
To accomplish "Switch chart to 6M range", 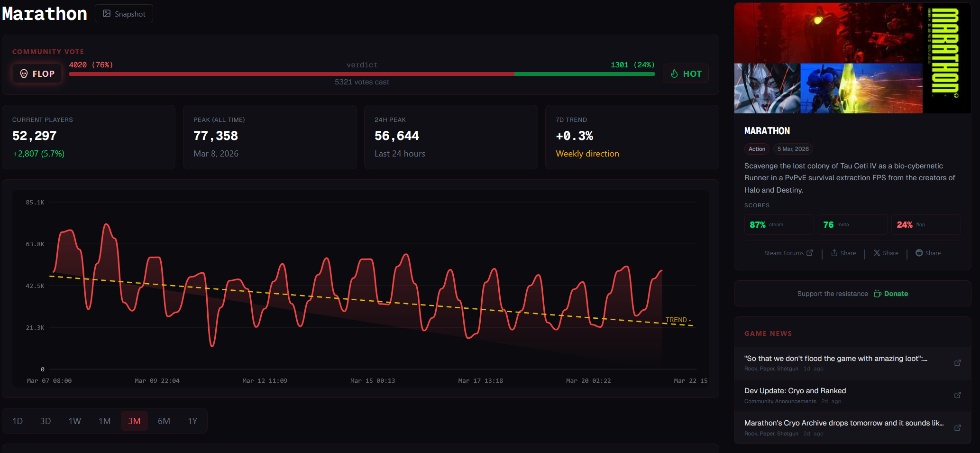I will pos(164,421).
